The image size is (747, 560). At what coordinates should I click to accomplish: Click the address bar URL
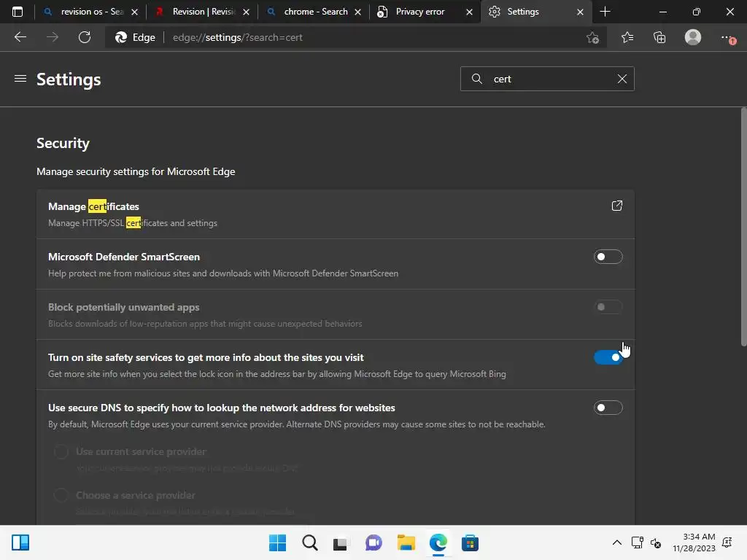pyautogui.click(x=237, y=37)
